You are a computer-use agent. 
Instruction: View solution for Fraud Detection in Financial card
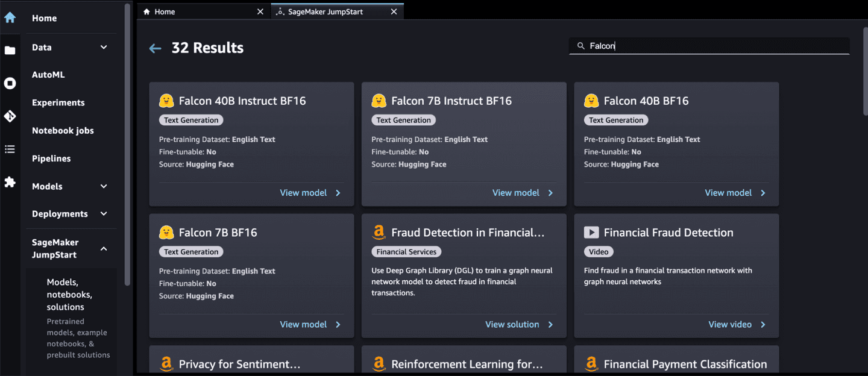[x=514, y=324]
